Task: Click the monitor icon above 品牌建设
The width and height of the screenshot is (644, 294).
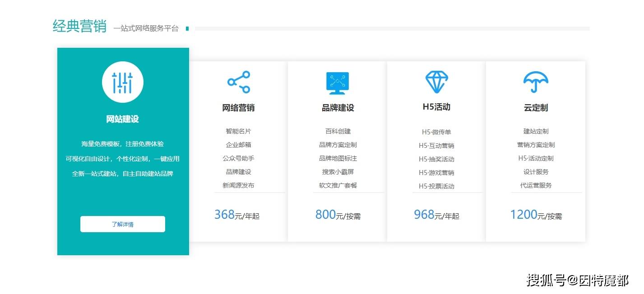Action: coord(338,83)
